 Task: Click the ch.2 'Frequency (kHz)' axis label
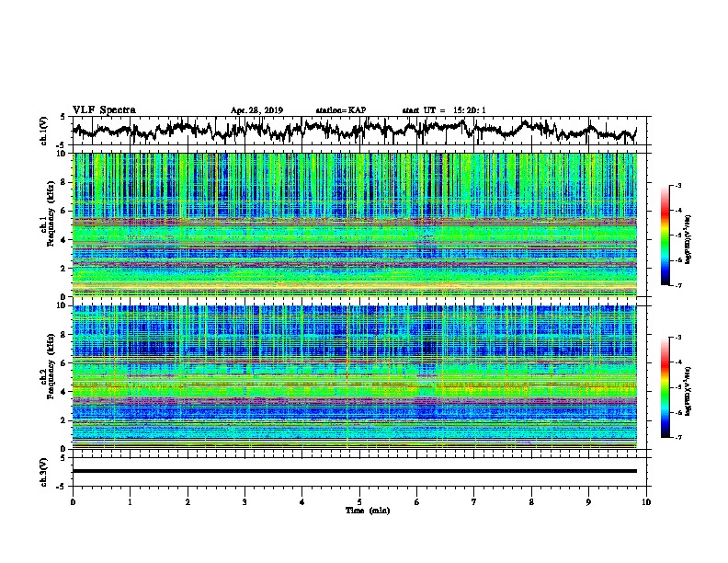[x=51, y=365]
